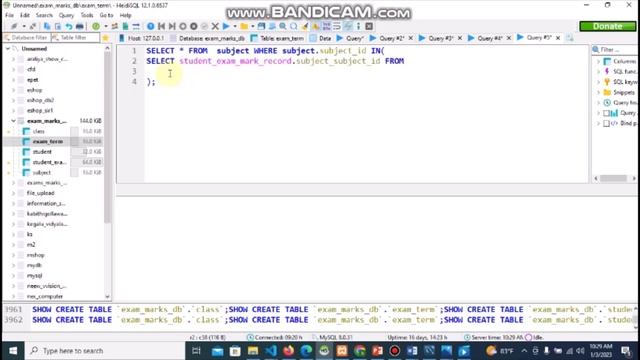Click the exit application toolbar icon
The height and width of the screenshot is (360, 640).
click(x=369, y=26)
